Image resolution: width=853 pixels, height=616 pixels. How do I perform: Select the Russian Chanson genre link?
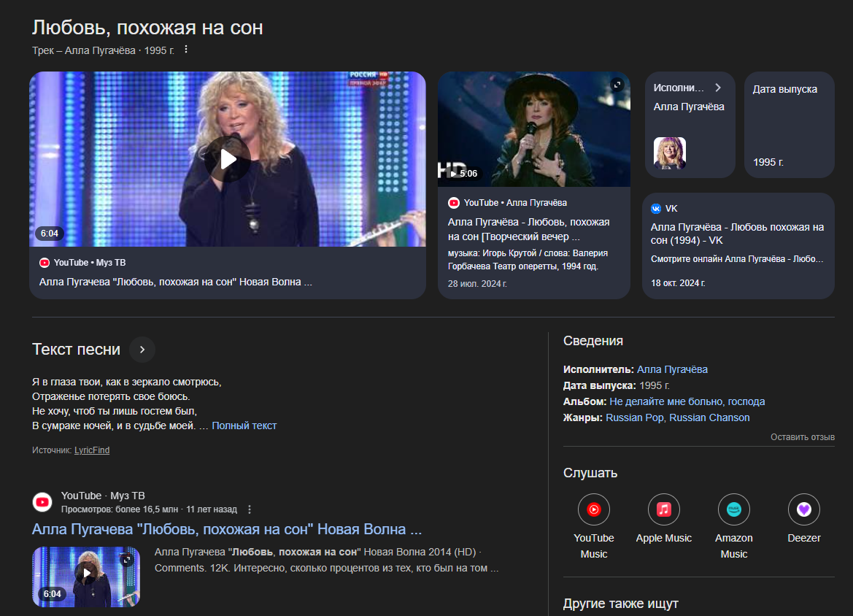709,417
